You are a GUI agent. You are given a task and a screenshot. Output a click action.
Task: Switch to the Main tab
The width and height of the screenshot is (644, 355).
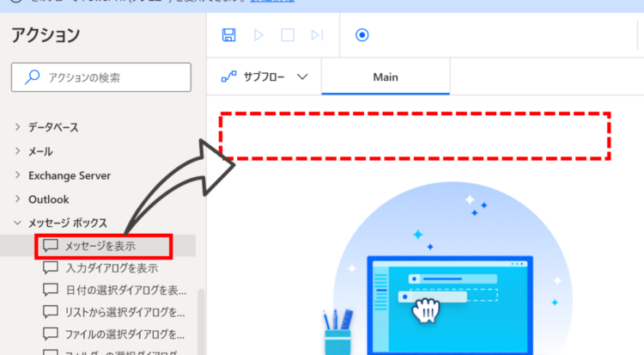[386, 77]
